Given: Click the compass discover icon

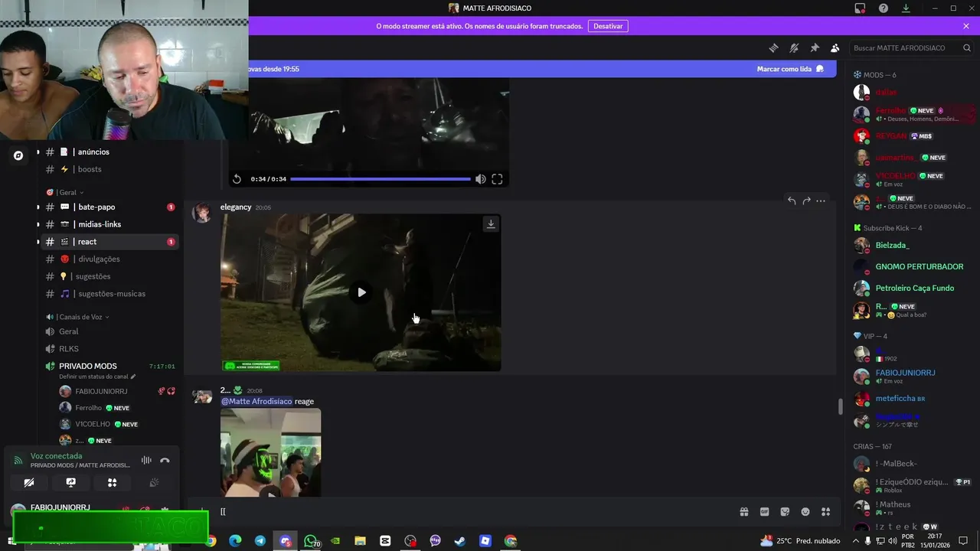Looking at the screenshot, I should pyautogui.click(x=18, y=155).
